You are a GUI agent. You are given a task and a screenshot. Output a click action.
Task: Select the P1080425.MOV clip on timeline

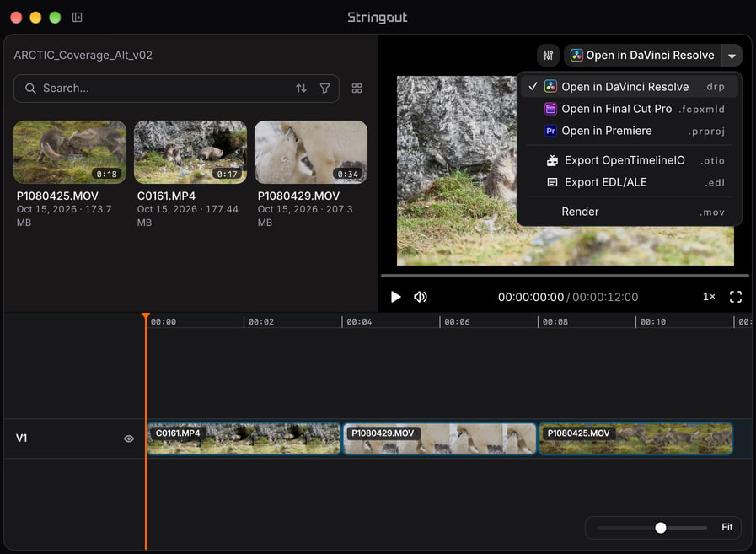[635, 438]
